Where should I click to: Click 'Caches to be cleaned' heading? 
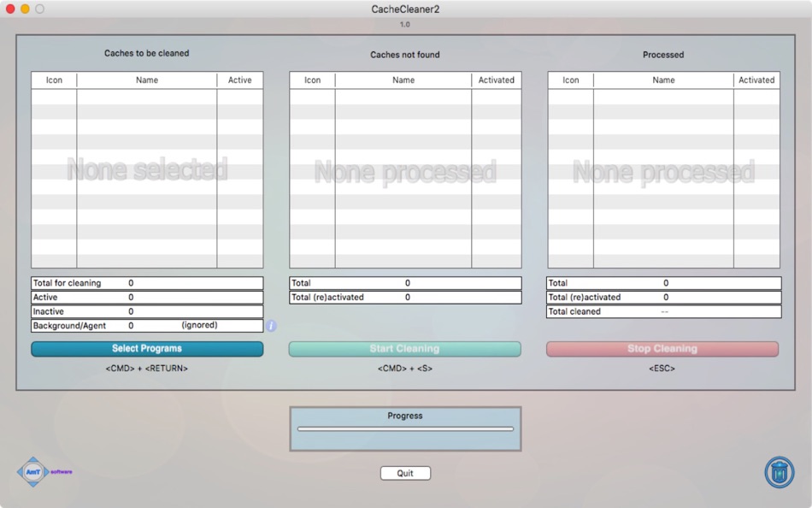[x=146, y=53]
